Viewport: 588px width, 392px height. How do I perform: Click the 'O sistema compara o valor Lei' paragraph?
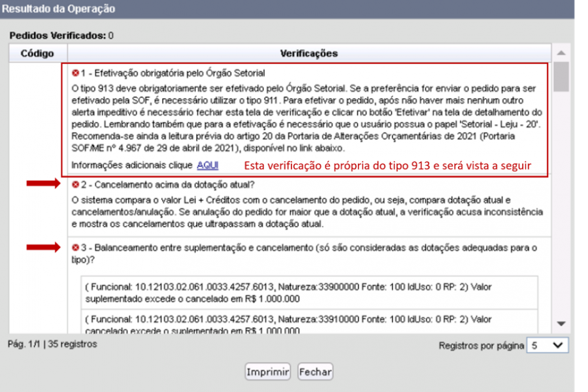[x=307, y=212]
